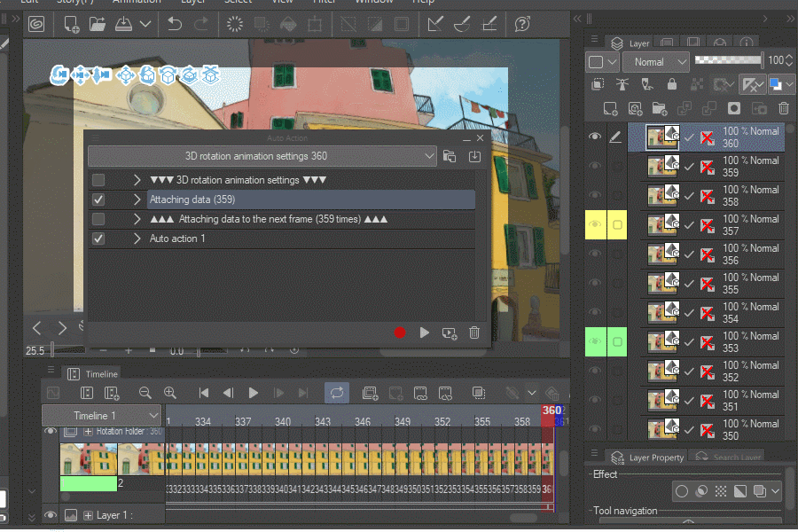Delete auto action with trash icon
The height and width of the screenshot is (532, 798).
[474, 332]
